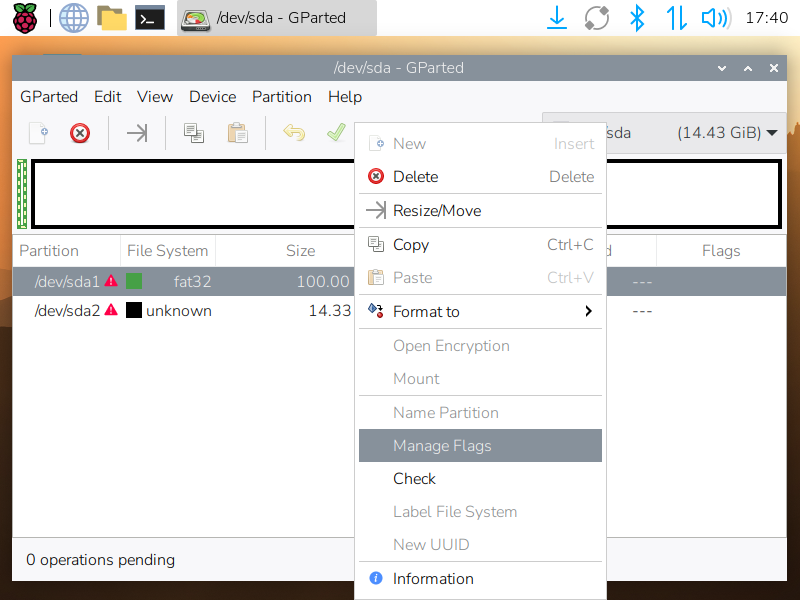Open the terminal from the taskbar

[x=150, y=18]
